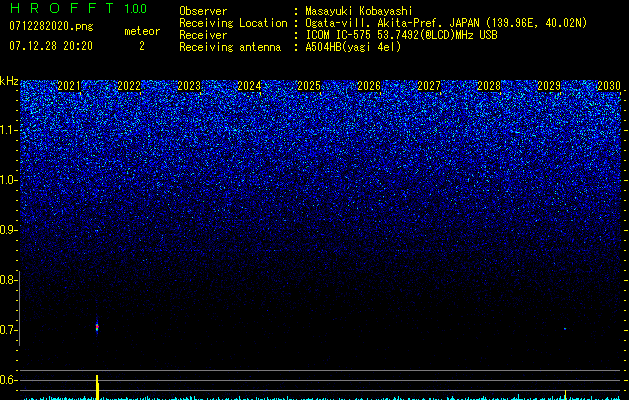Image resolution: width=629 pixels, height=400 pixels.
Task: Click the 0.7 kHz frequency label
Action: click(x=8, y=330)
